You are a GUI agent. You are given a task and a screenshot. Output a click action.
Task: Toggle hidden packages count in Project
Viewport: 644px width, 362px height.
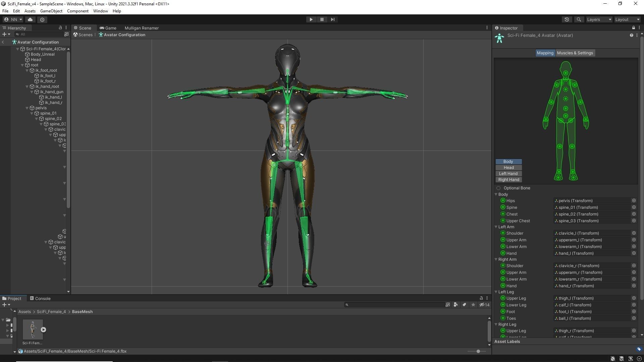[x=484, y=305]
